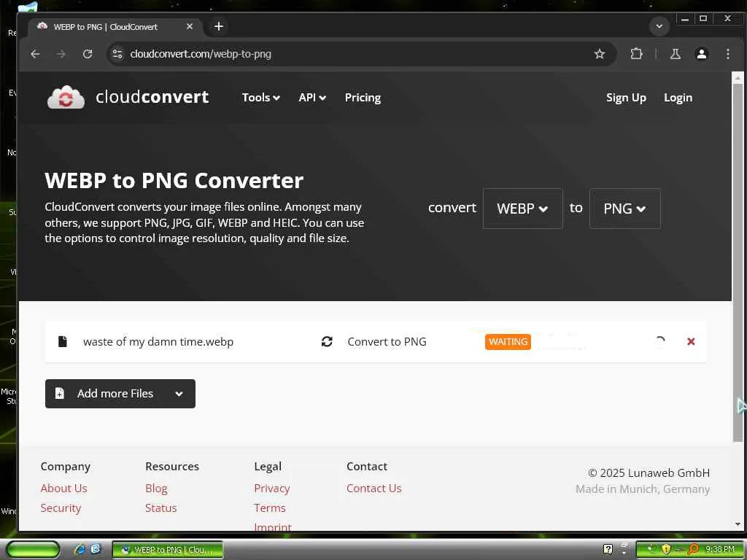The image size is (747, 560).
Task: Click the Chrome Labs flask icon
Action: tap(675, 54)
